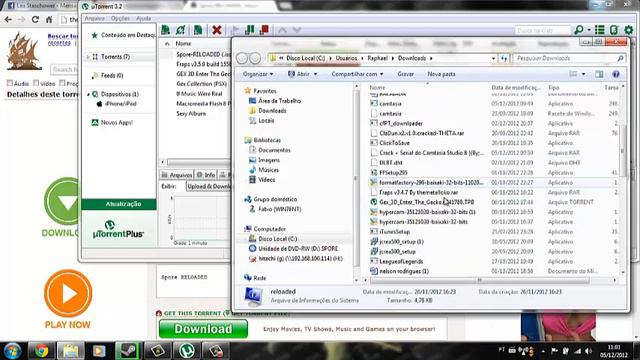
Task: Click The Pirate Bay ship logo
Action: [23, 51]
